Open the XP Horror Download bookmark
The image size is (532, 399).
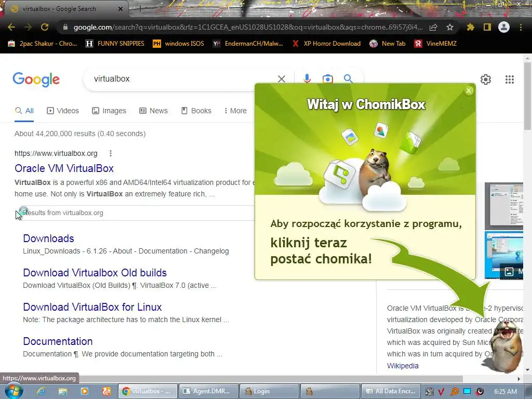326,44
